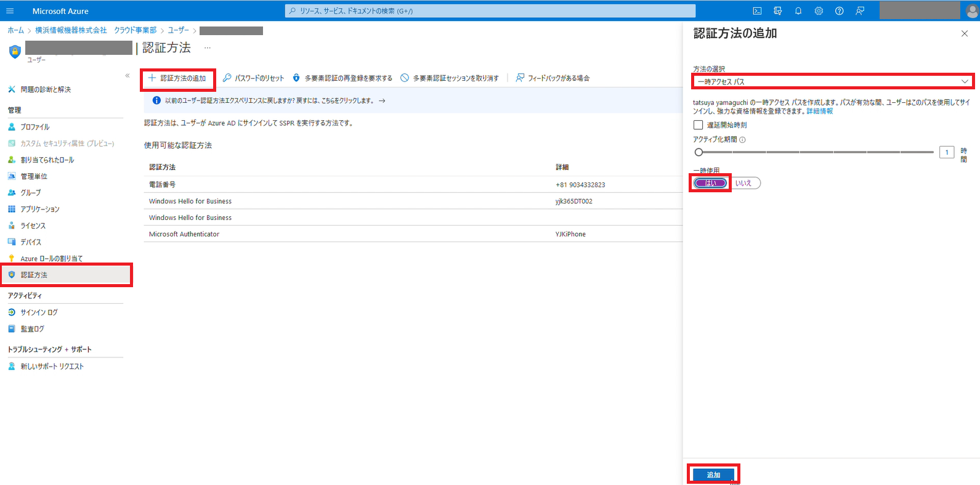Click the サインイン ログ icon
This screenshot has width=980, height=485.
point(12,312)
